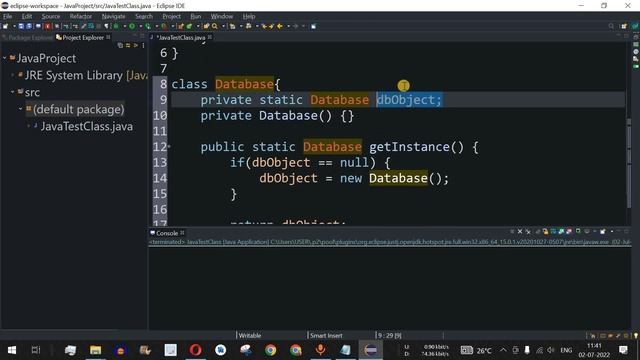Collapse the JavaProject tree node
The height and width of the screenshot is (360, 640).
click(5, 58)
